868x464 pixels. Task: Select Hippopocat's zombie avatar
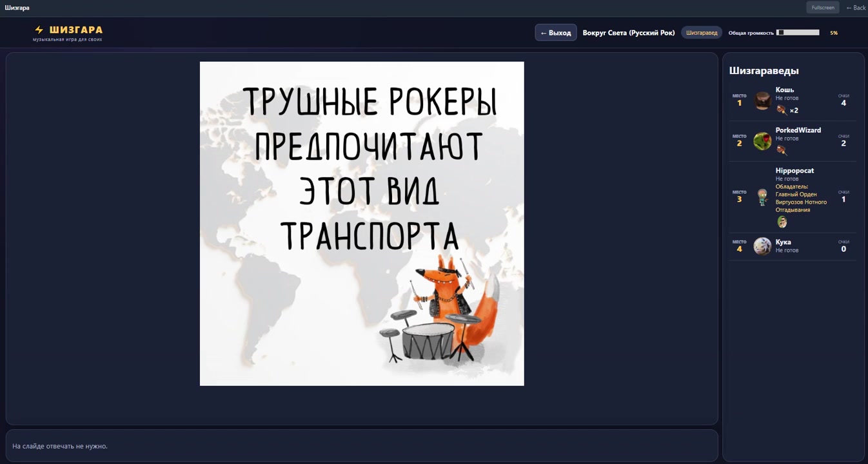pyautogui.click(x=762, y=197)
